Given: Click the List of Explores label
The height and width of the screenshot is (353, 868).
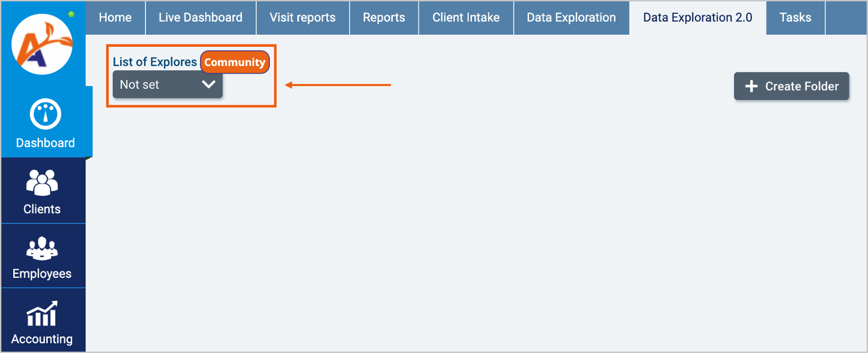Looking at the screenshot, I should [x=154, y=62].
